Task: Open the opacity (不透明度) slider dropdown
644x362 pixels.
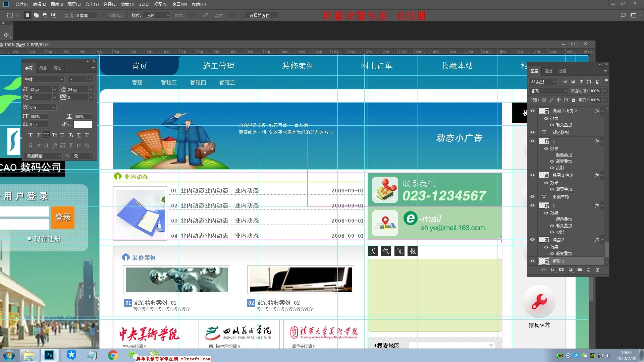Action: (605, 91)
